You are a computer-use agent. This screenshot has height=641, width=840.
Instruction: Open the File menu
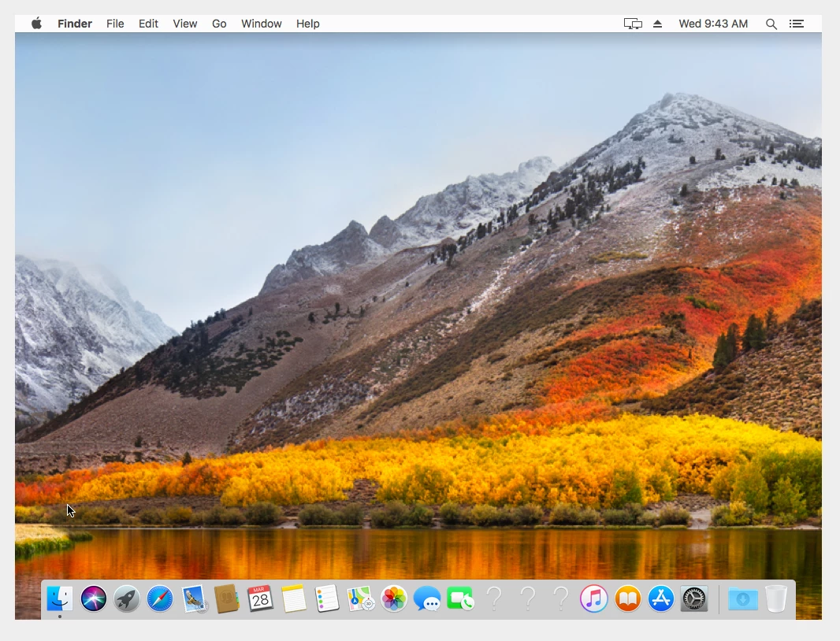point(114,24)
